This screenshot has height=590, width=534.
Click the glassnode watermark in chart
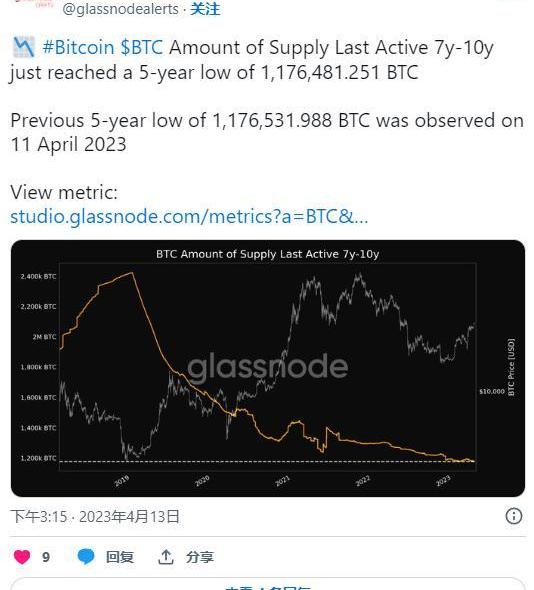(x=268, y=367)
